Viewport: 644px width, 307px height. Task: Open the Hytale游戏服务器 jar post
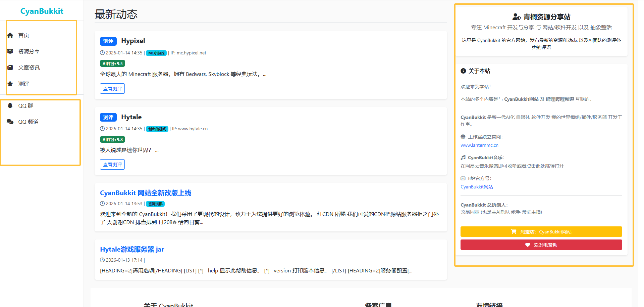(132, 249)
